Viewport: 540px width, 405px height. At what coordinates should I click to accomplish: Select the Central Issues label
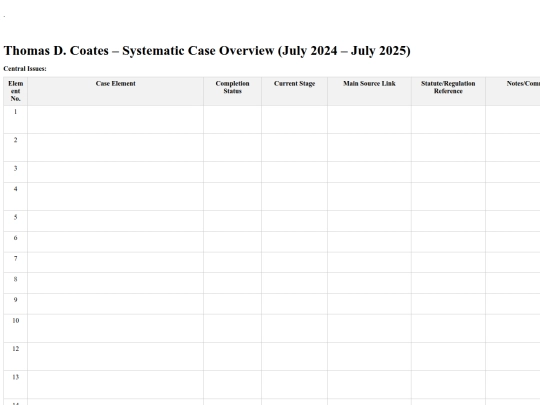click(x=25, y=69)
